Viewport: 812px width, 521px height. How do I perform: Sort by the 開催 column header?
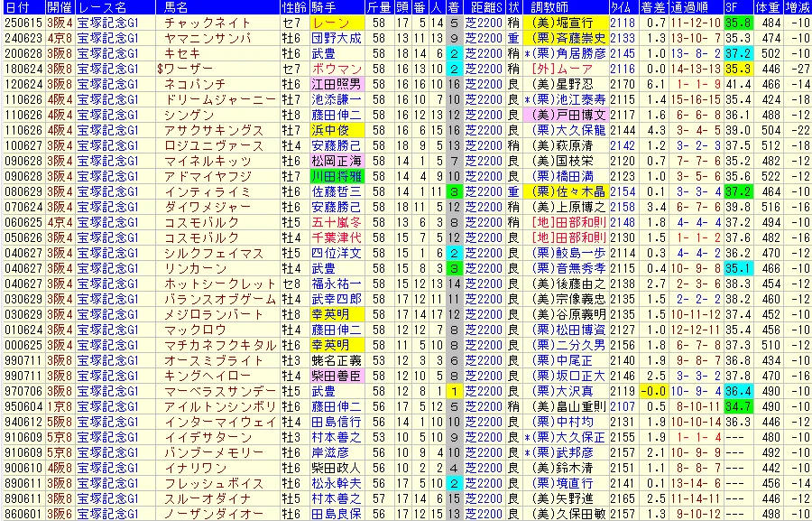coord(60,7)
